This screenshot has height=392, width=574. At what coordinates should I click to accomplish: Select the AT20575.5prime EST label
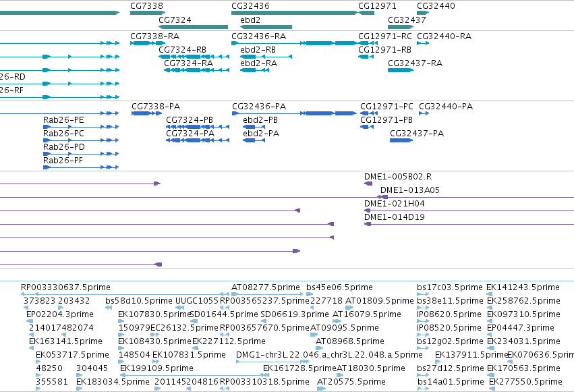click(351, 382)
